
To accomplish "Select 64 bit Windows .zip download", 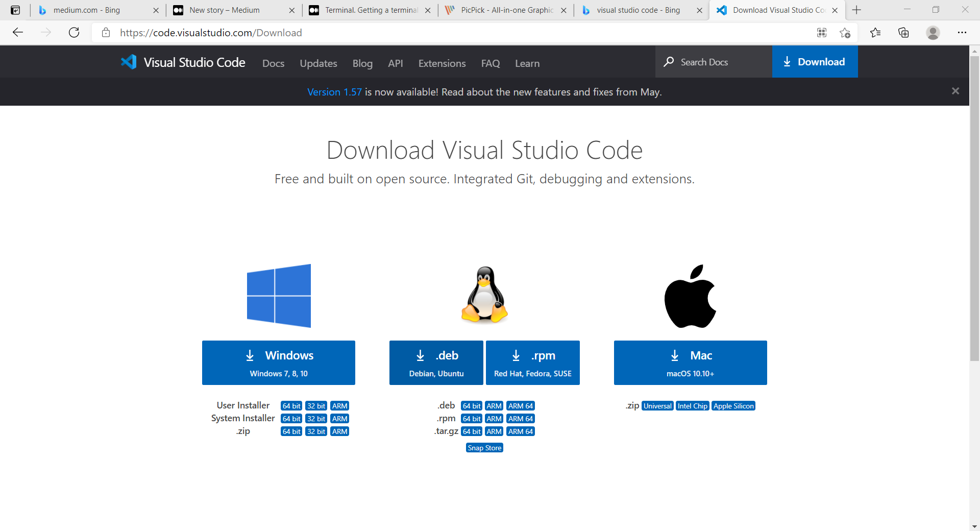I will pyautogui.click(x=291, y=431).
